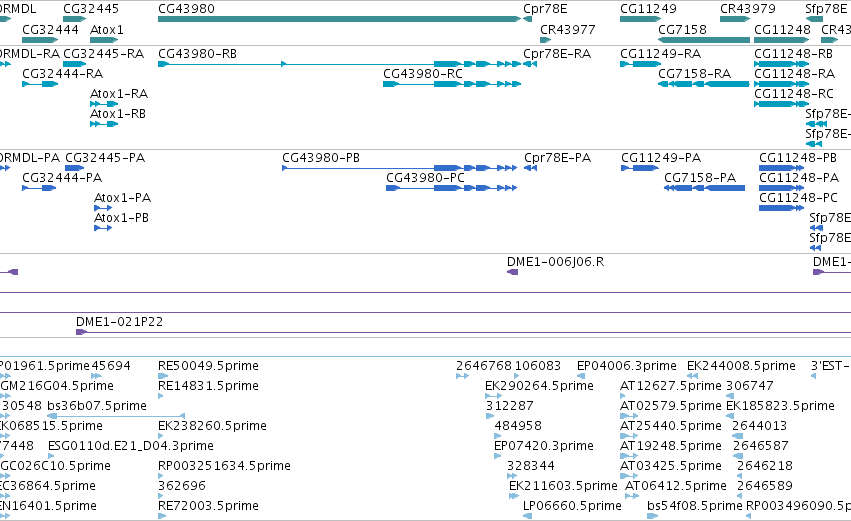Open EST RE14831.5prime
Image resolution: width=851 pixels, height=521 pixels.
click(x=208, y=386)
